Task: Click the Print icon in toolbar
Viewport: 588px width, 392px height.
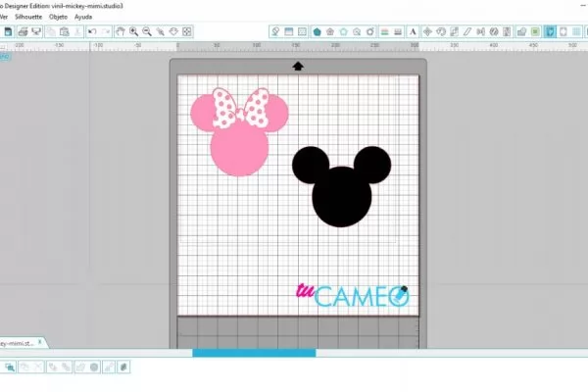Action: 23,31
